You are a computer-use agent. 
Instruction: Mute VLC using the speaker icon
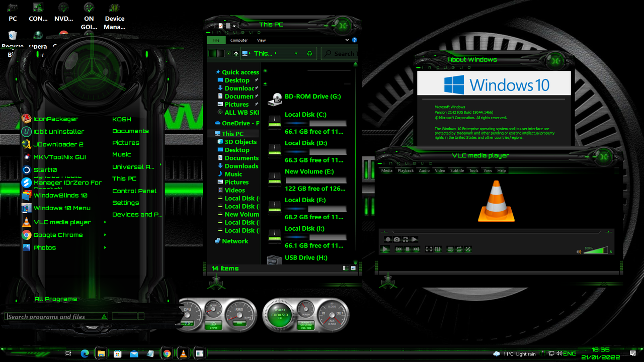(x=579, y=251)
